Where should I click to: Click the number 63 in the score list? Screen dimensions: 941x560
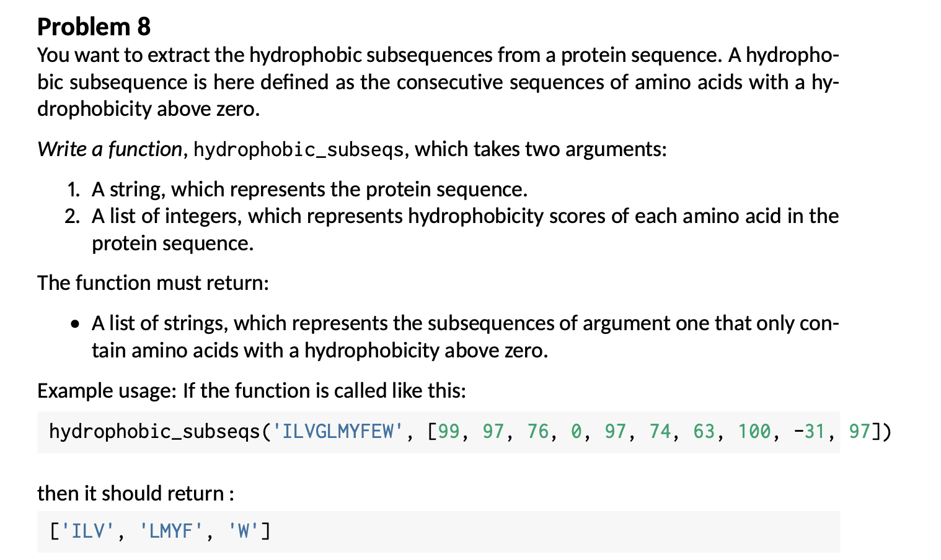704,431
